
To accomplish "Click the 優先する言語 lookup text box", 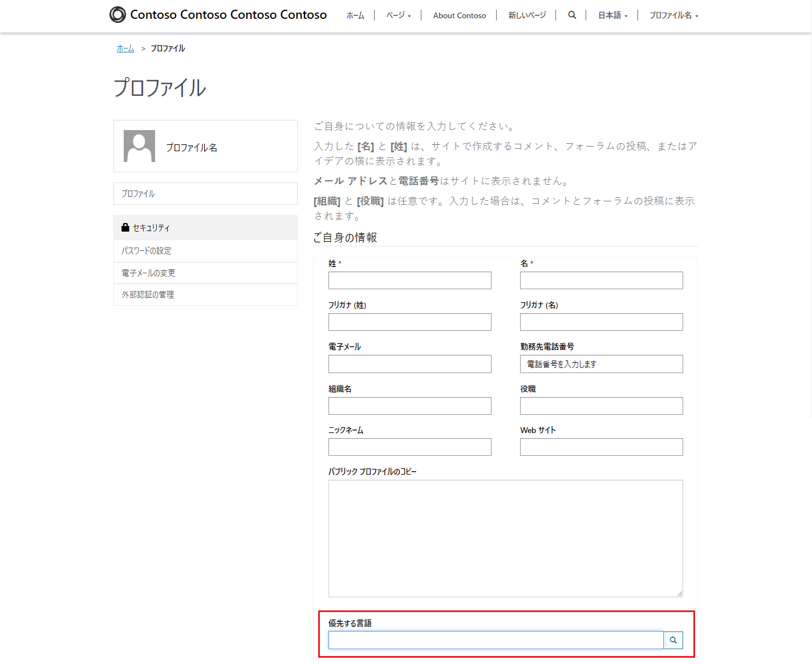I will pos(496,640).
